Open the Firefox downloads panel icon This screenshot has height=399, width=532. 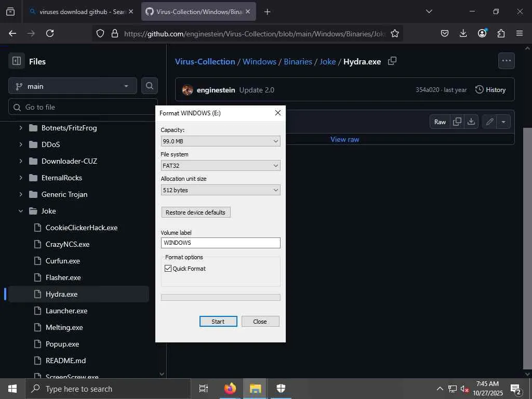click(463, 33)
